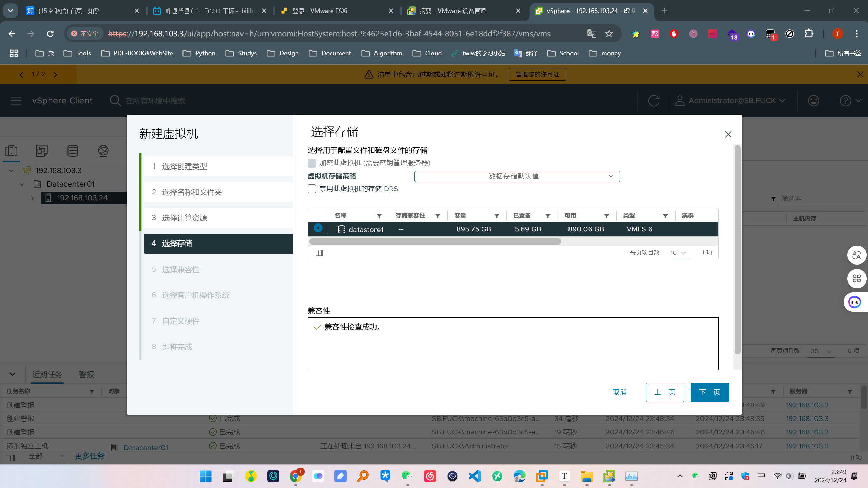Open the vSphere Client hamburger menu
This screenshot has width=868, height=488.
click(x=16, y=101)
